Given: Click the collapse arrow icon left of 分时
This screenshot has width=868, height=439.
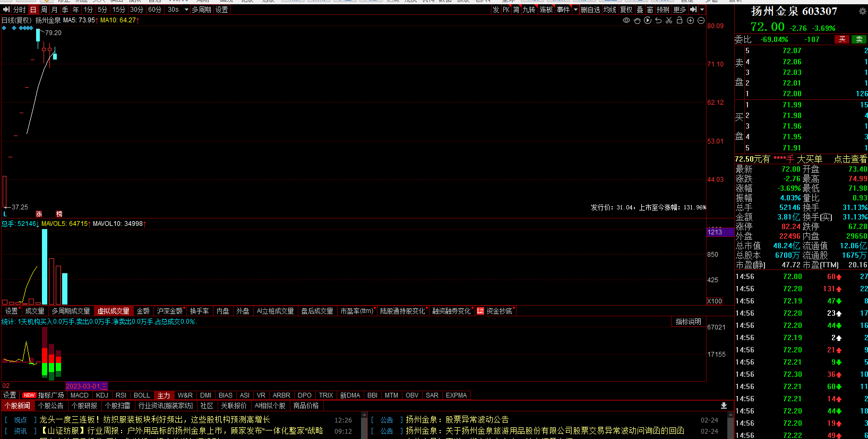Looking at the screenshot, I should pyautogui.click(x=6, y=10).
